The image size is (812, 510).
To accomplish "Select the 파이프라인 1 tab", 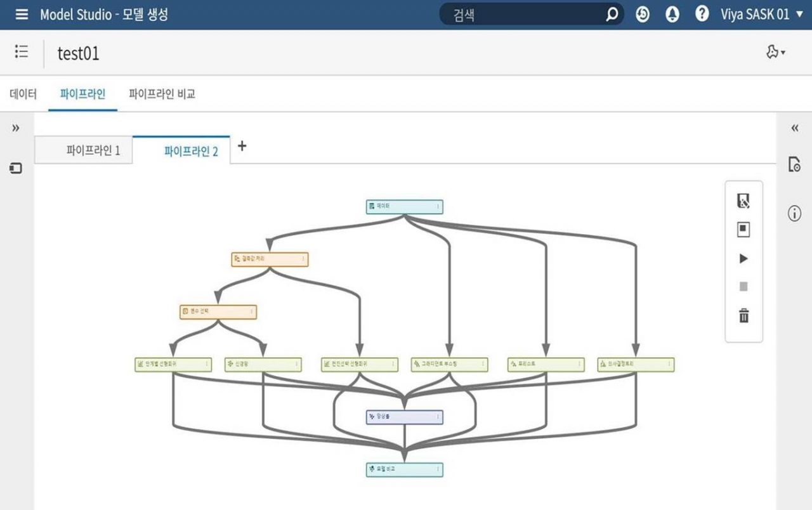I will click(93, 151).
